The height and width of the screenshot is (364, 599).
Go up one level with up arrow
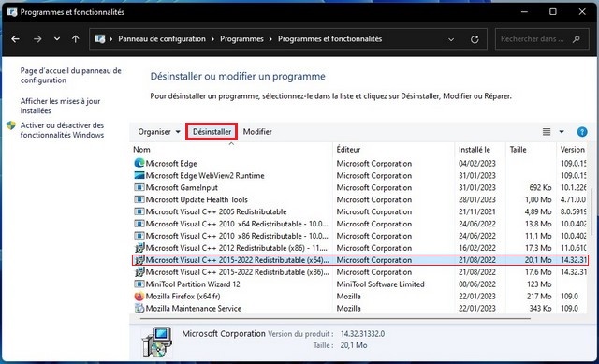click(76, 39)
